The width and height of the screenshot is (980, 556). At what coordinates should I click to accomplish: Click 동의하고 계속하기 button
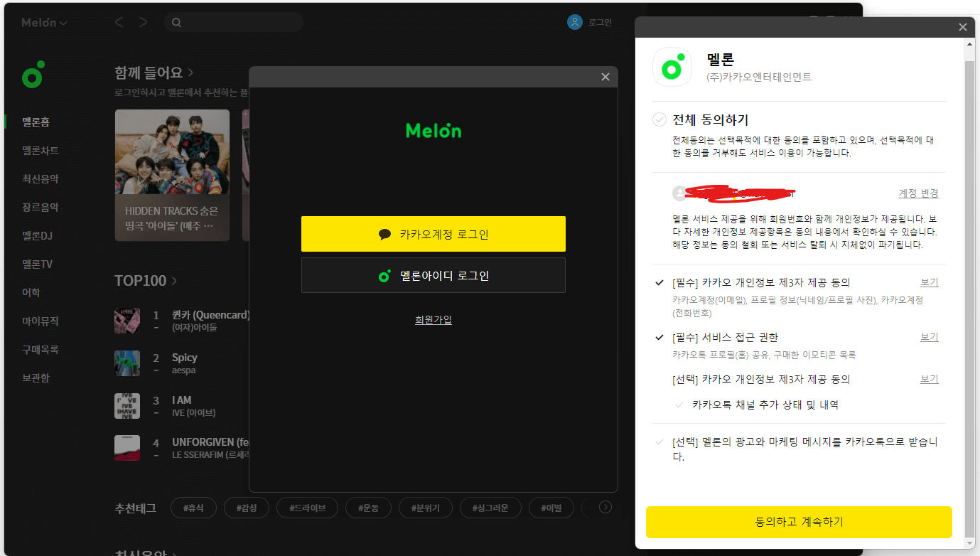point(799,522)
